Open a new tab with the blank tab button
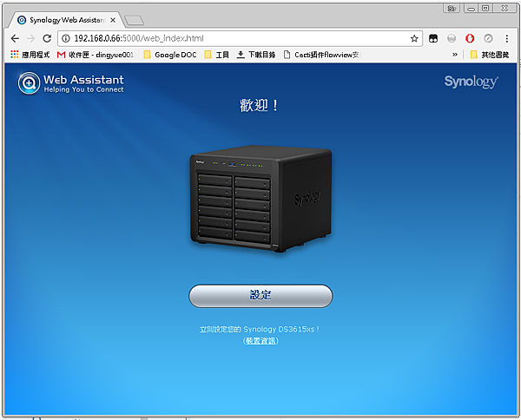 (x=134, y=21)
